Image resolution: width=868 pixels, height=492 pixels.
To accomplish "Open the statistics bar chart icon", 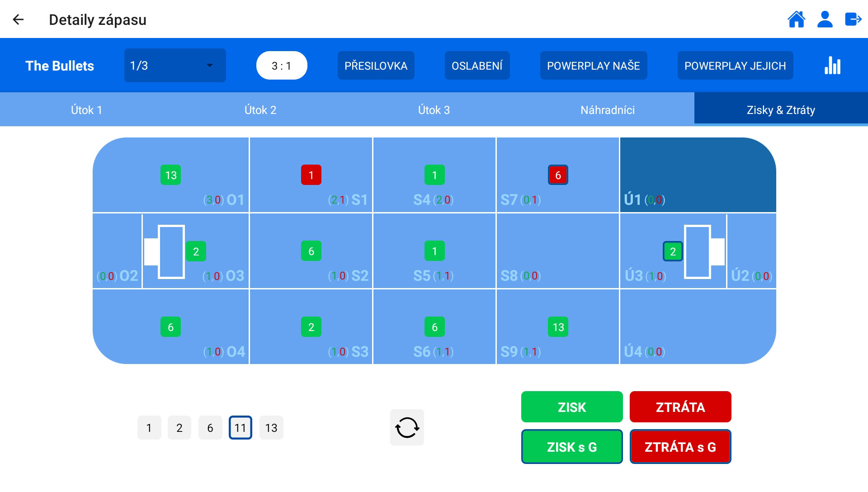I will 832,66.
